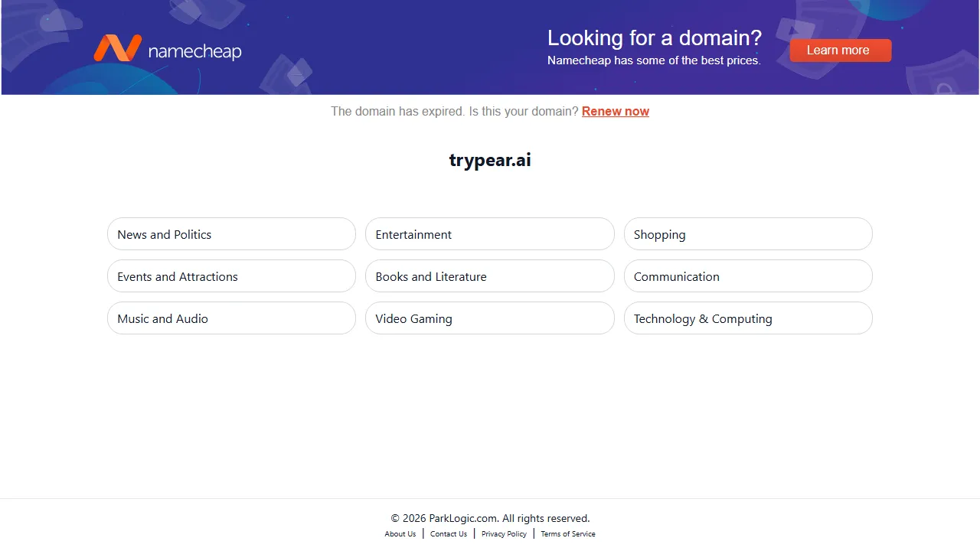Click the 'Looking for a domain?' headline

[x=655, y=37]
